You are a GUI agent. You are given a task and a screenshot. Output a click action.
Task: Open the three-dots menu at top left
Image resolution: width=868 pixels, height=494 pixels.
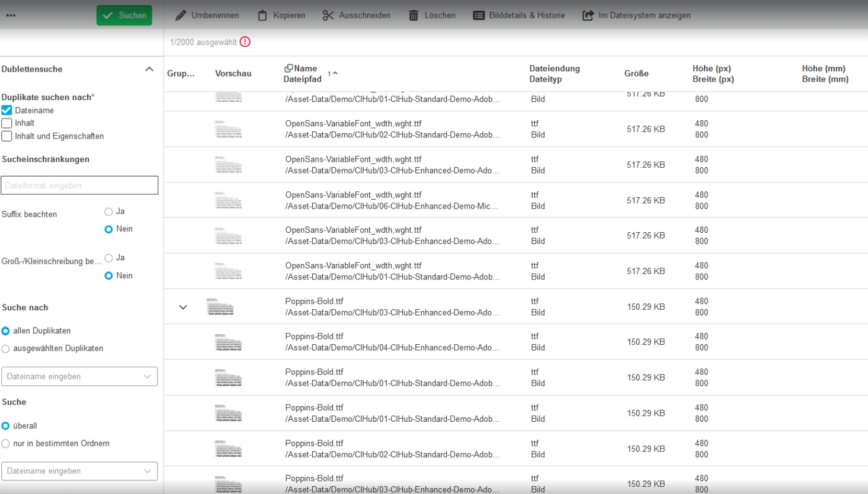point(11,15)
